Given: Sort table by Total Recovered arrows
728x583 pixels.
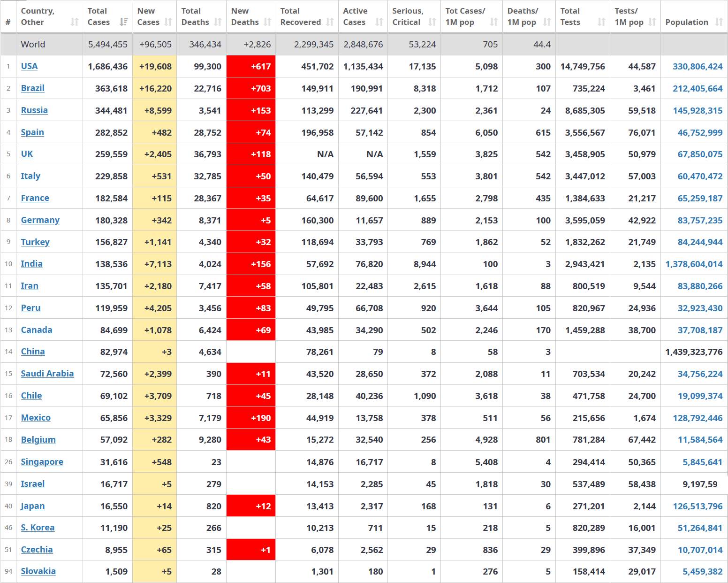Looking at the screenshot, I should [330, 22].
